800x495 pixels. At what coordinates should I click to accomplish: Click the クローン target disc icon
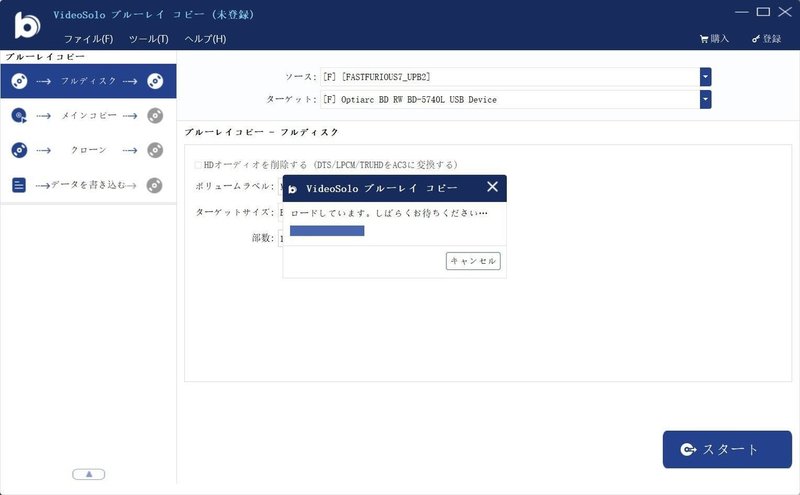[155, 150]
